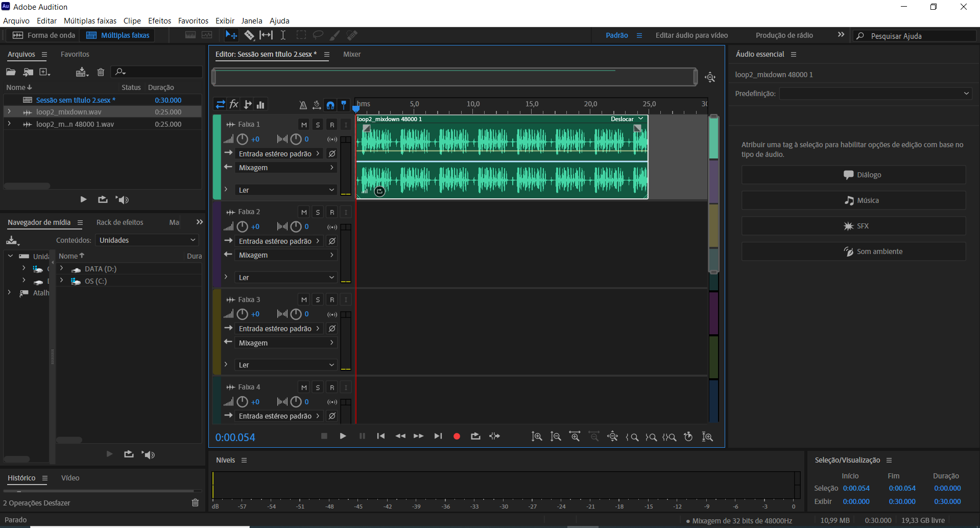980x528 pixels.
Task: Select the Razor tool in the toolbar
Action: 249,35
